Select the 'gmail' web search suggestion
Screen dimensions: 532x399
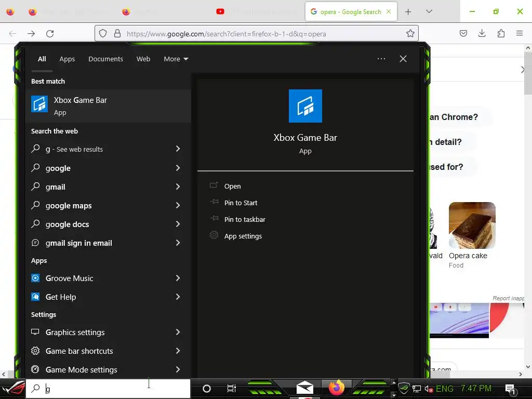[55, 187]
